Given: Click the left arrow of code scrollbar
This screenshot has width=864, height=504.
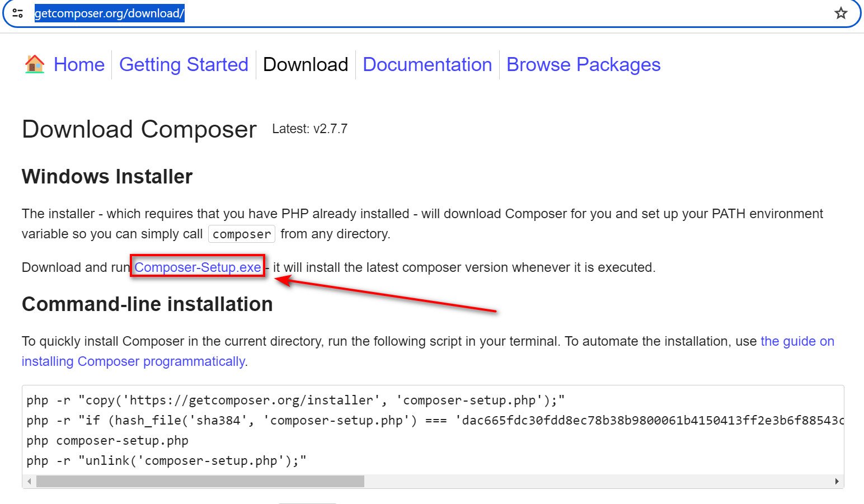Looking at the screenshot, I should point(29,481).
